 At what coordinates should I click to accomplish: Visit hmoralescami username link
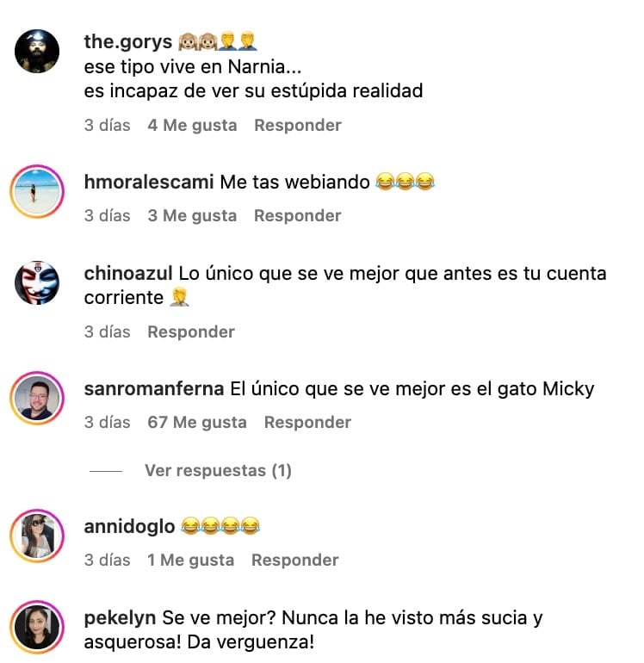[x=149, y=183]
